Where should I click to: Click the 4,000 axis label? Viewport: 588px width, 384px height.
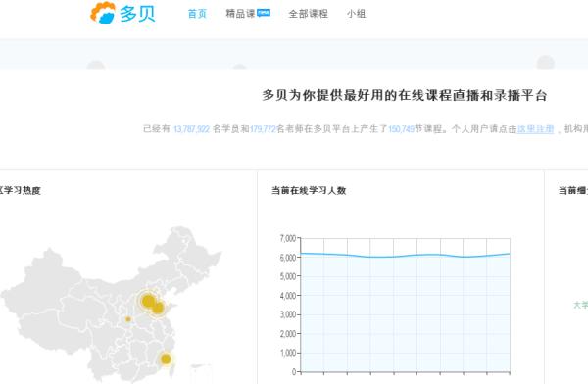click(288, 296)
